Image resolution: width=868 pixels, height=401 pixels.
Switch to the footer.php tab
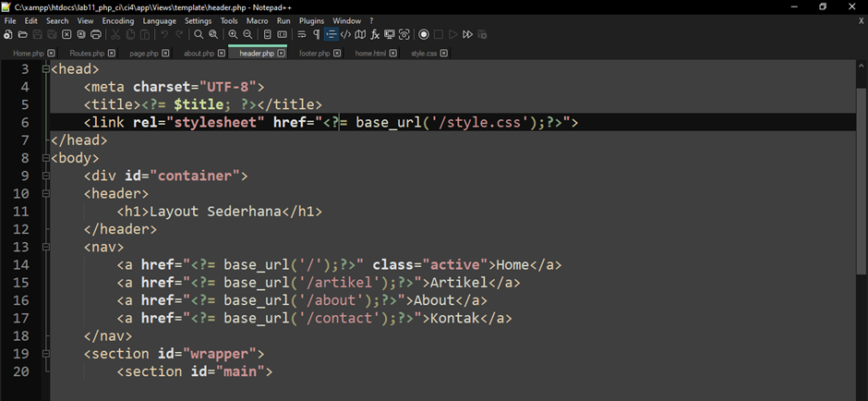pos(315,54)
